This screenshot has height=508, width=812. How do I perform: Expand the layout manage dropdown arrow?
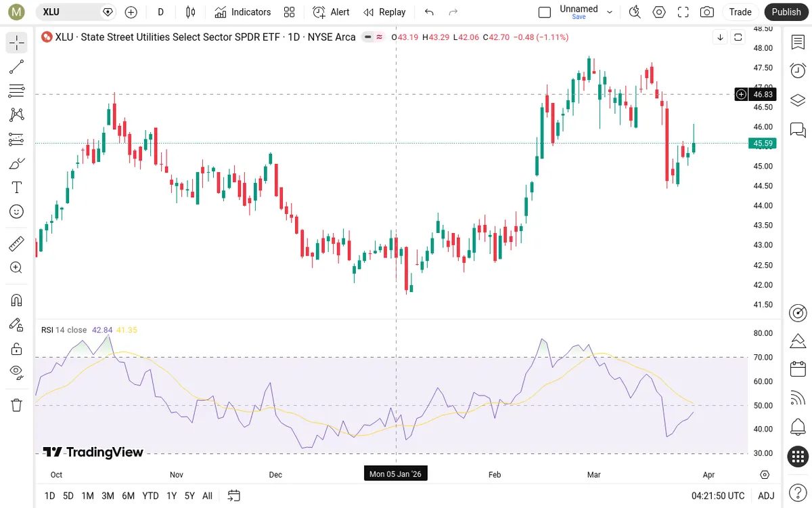pyautogui.click(x=610, y=12)
